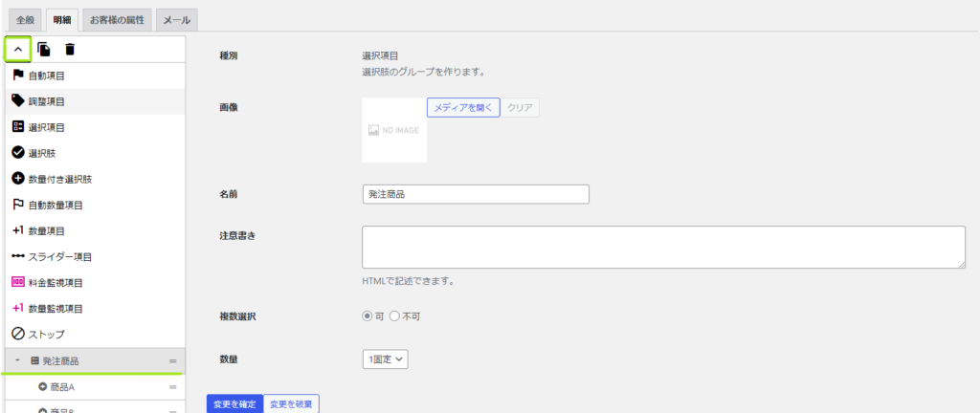Click 変更を確定 to confirm changes
This screenshot has width=980, height=413.
point(234,403)
